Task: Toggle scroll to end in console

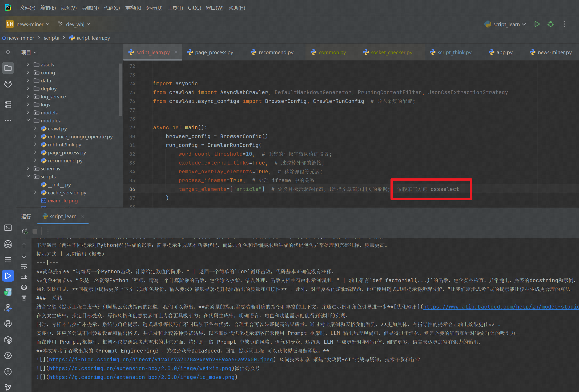Action: (24, 277)
